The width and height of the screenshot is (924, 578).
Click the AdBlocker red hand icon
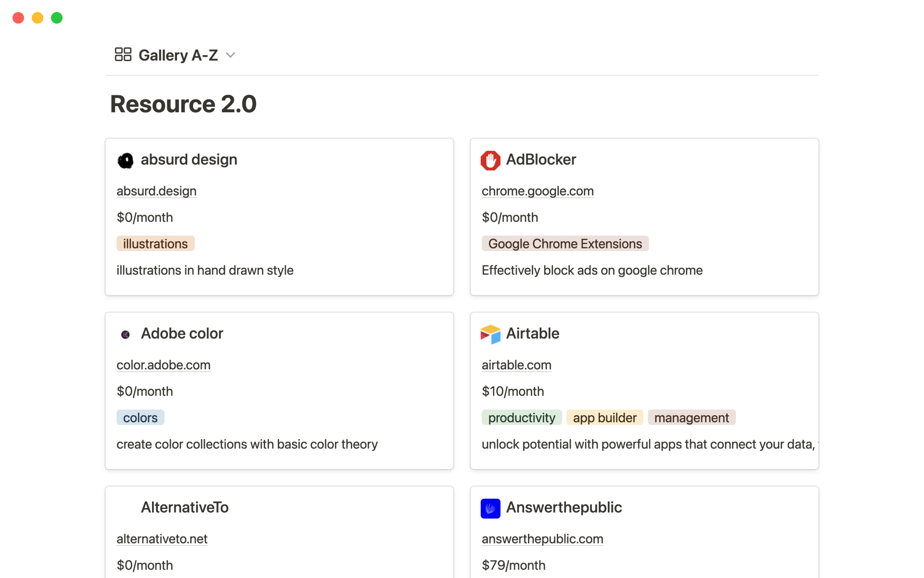point(490,160)
